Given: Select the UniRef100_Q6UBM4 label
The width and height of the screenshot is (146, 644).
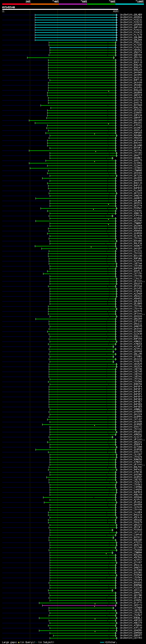Looking at the screenshot, I should (131, 93).
